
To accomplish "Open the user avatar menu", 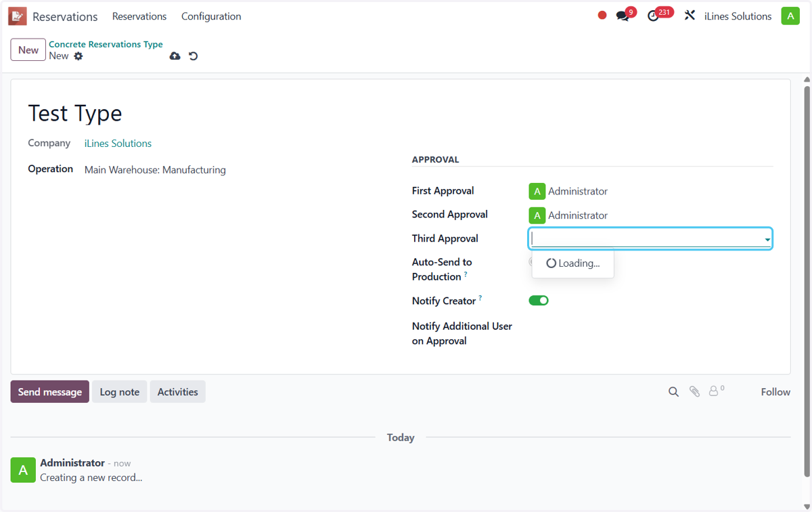I will tap(790, 16).
